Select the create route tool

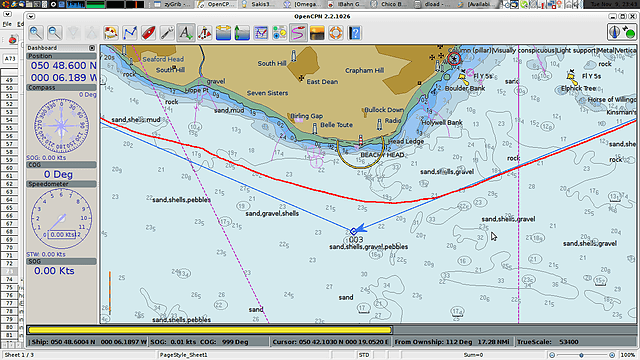130,33
